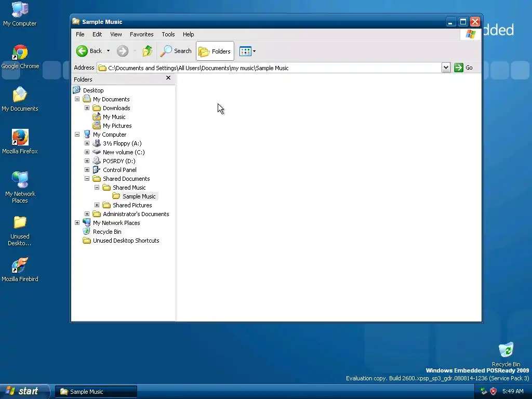Select the Google Chrome desktop shortcut

(20, 57)
